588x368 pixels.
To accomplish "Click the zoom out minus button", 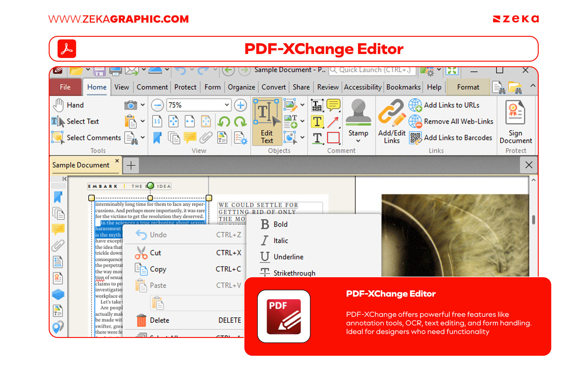I will coord(157,105).
